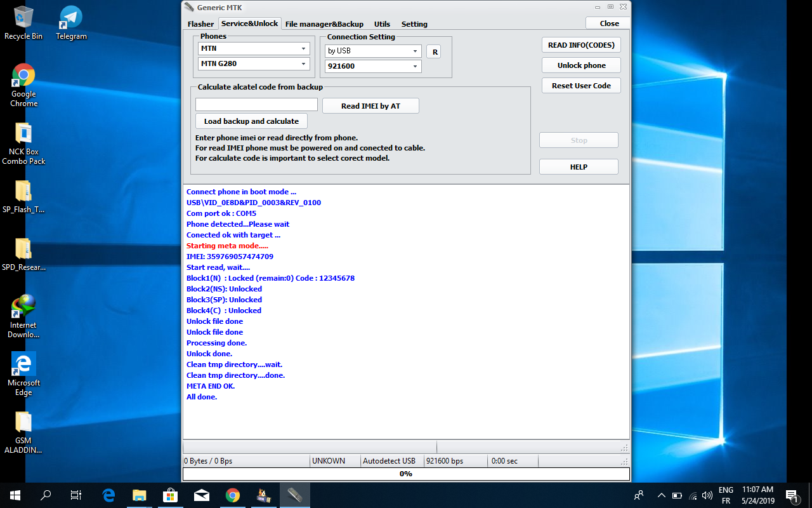Viewport: 812px width, 508px height.
Task: Launch the NCK Box dongle taskbar icon
Action: (263, 495)
